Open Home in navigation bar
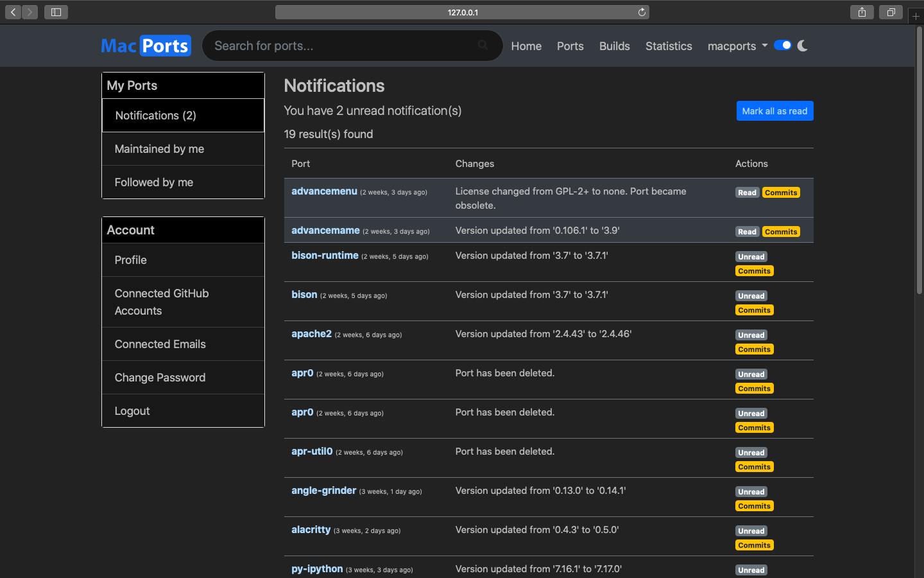Viewport: 924px width, 578px height. click(x=526, y=46)
